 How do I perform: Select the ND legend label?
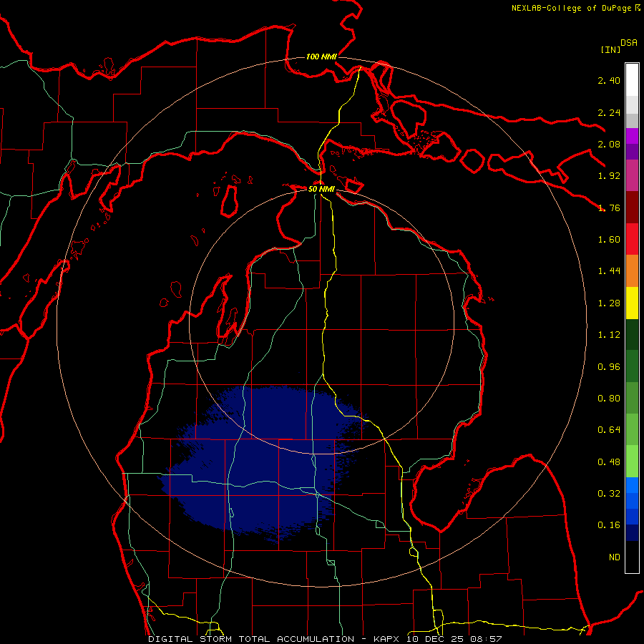(x=615, y=557)
